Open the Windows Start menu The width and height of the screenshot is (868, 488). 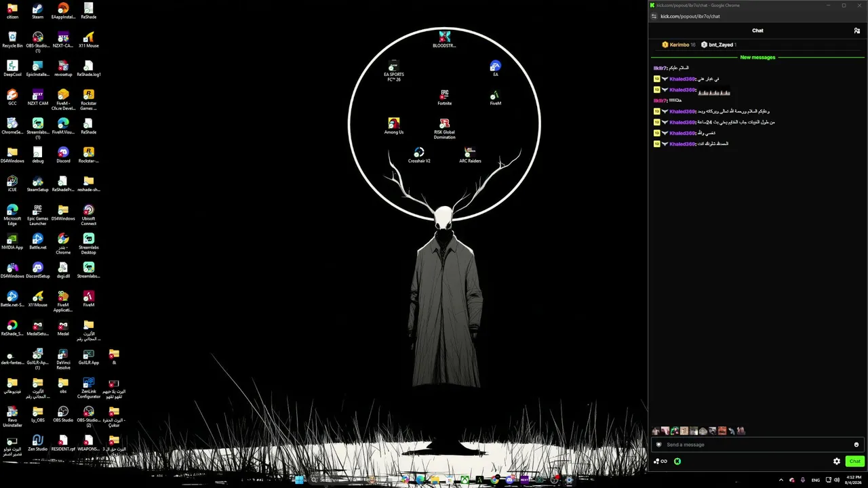(299, 480)
